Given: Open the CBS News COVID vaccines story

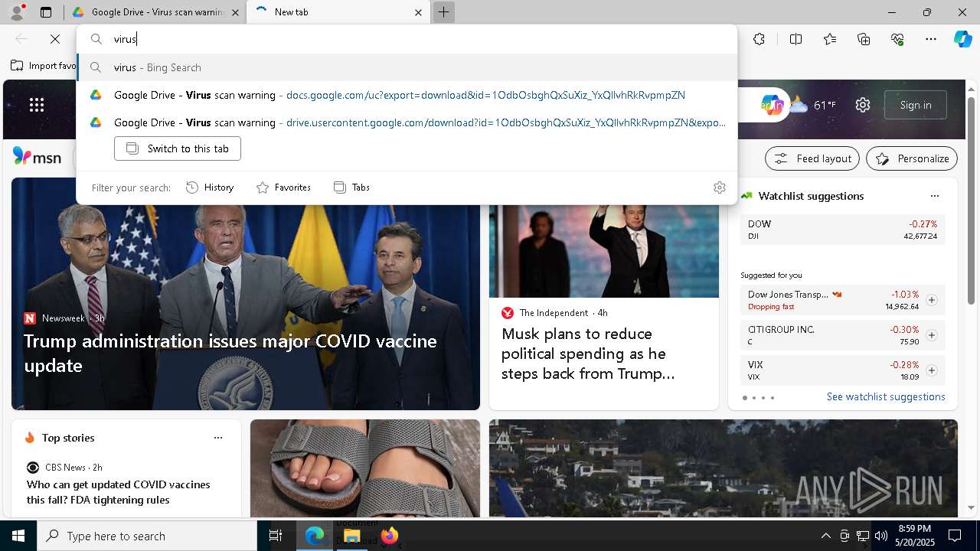Looking at the screenshot, I should click(x=119, y=492).
